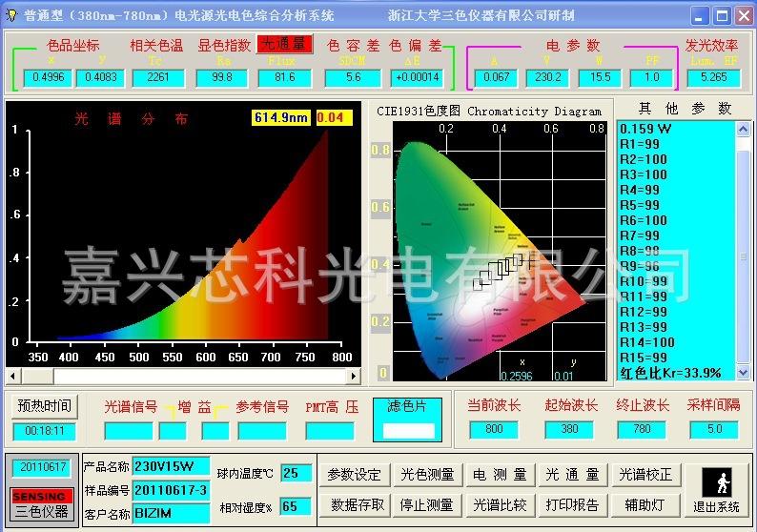This screenshot has height=532, width=757.
Task: Click the red SENSING logo
Action: tap(39, 496)
